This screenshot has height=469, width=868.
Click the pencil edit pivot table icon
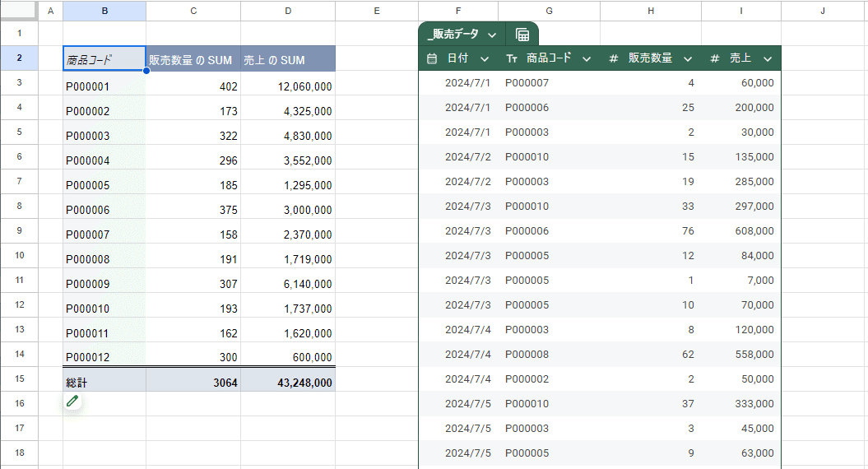[72, 401]
